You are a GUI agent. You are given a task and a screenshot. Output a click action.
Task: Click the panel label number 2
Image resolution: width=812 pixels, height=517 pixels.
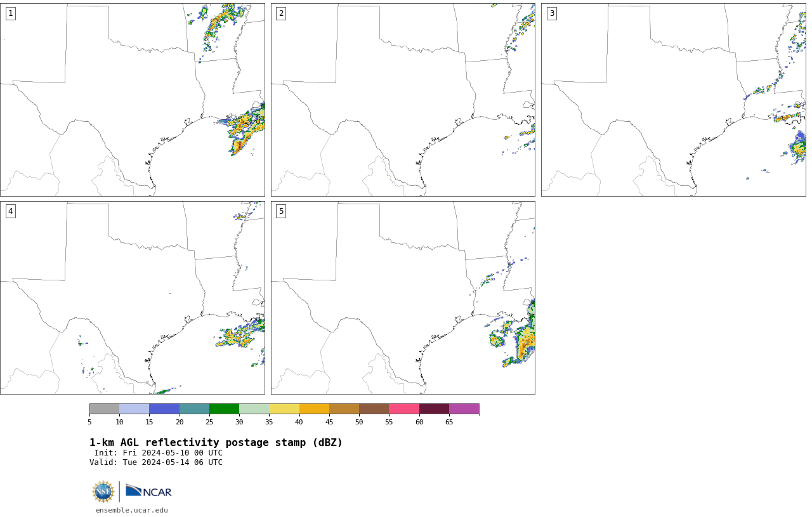tap(281, 13)
